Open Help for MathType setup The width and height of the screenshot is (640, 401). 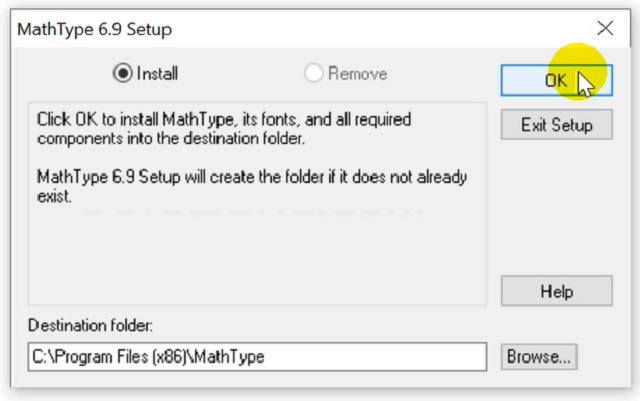click(x=556, y=292)
